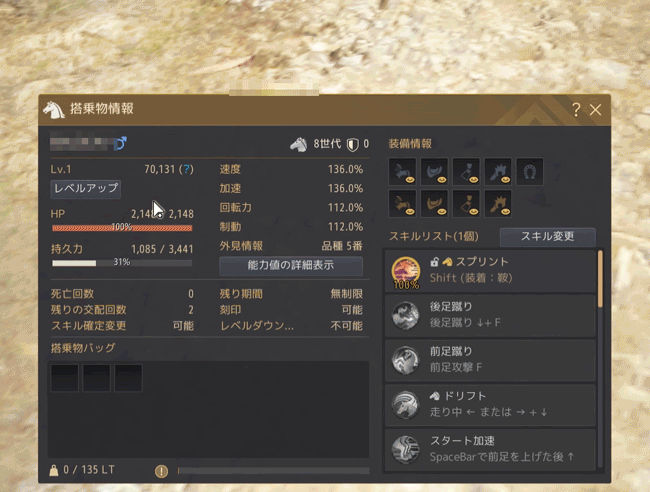
Task: Select the stirrups equipment slot
Action: (466, 171)
